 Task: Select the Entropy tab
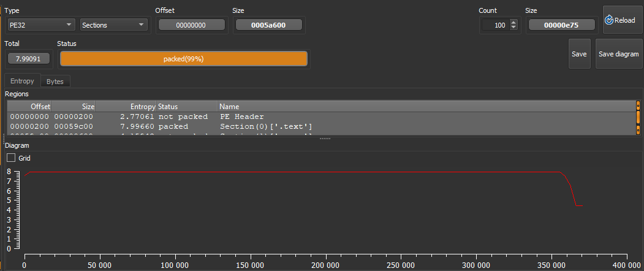(x=22, y=81)
